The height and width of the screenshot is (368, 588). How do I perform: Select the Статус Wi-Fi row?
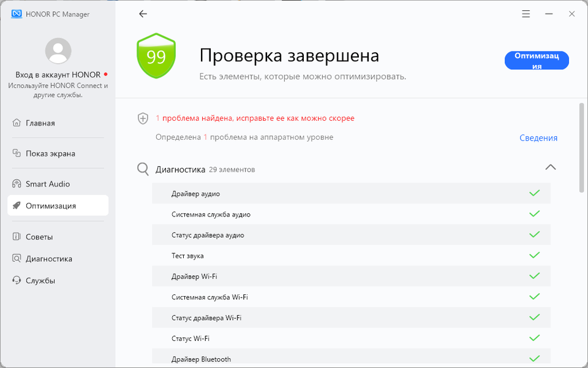coord(352,338)
